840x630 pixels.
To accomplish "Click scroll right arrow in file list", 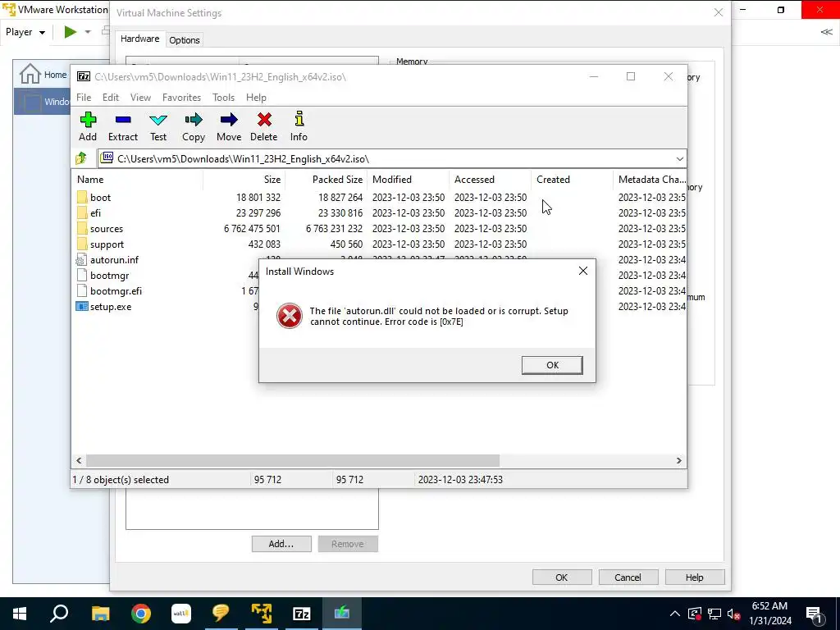I will (678, 461).
